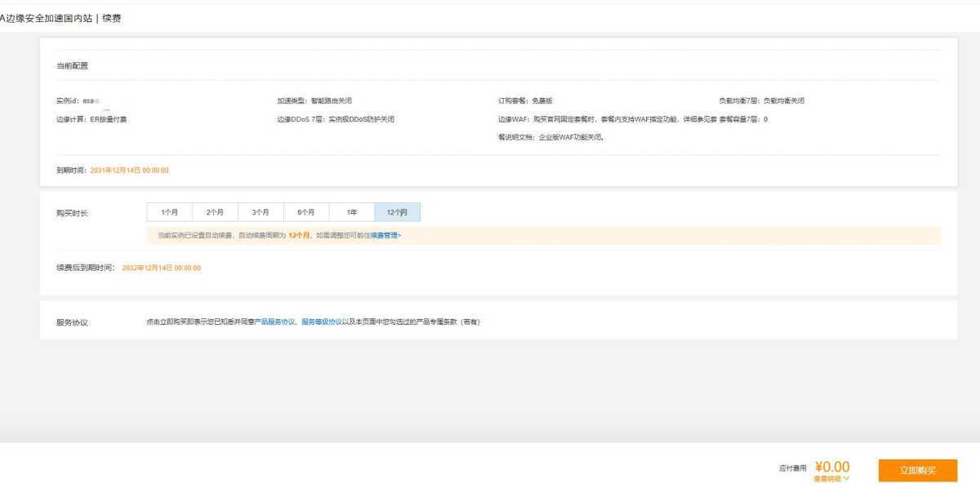Image resolution: width=980 pixels, height=488 pixels.
Task: Open the 产品服务协议 agreement link
Action: pyautogui.click(x=269, y=322)
